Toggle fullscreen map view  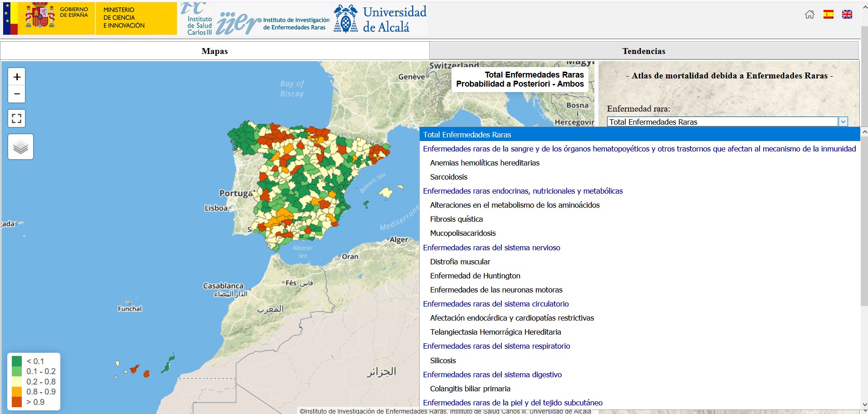tap(17, 118)
